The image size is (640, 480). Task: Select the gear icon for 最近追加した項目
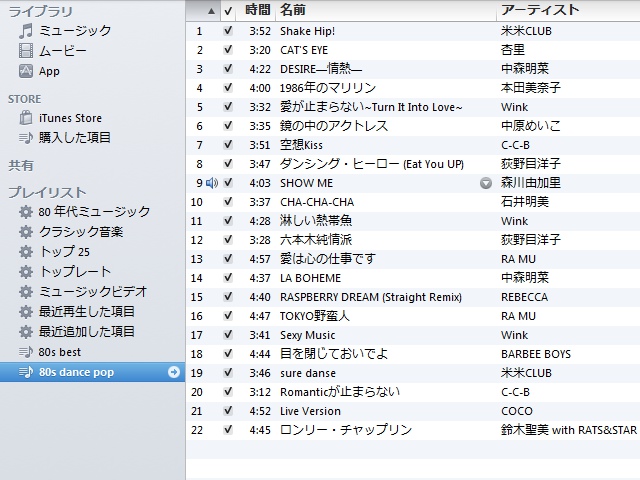[x=26, y=332]
